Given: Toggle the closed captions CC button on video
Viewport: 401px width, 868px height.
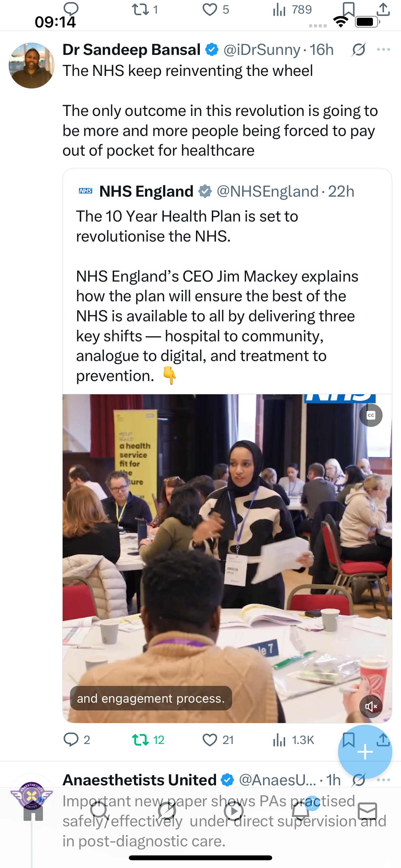Looking at the screenshot, I should click(371, 415).
